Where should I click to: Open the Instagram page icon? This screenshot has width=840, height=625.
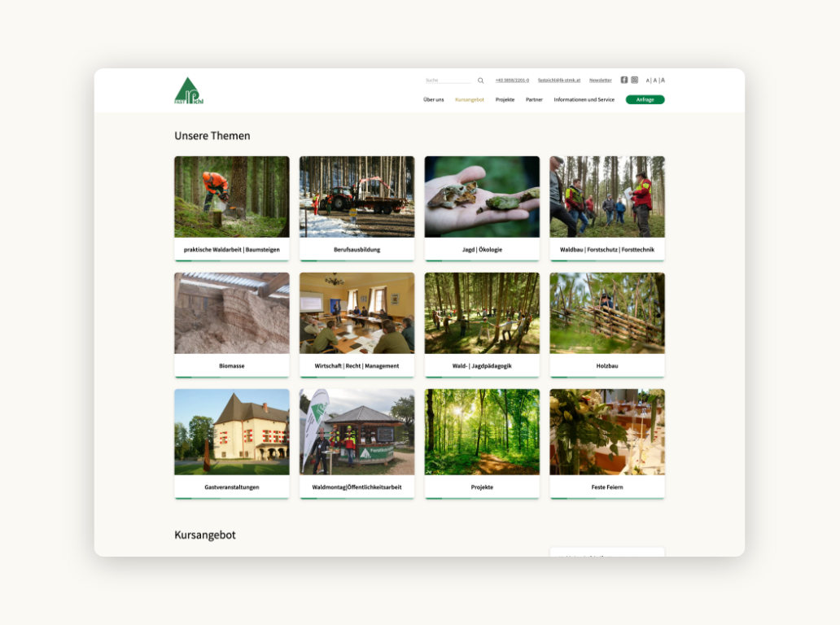[635, 80]
